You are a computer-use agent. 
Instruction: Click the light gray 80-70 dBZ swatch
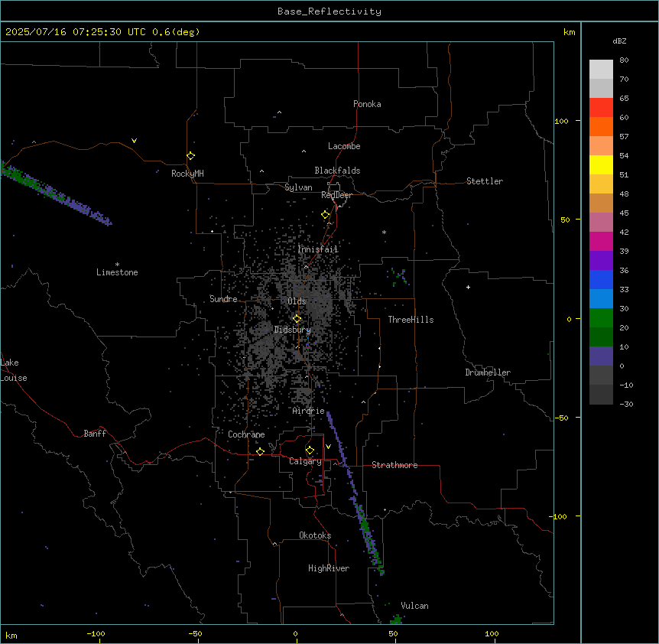pos(601,69)
